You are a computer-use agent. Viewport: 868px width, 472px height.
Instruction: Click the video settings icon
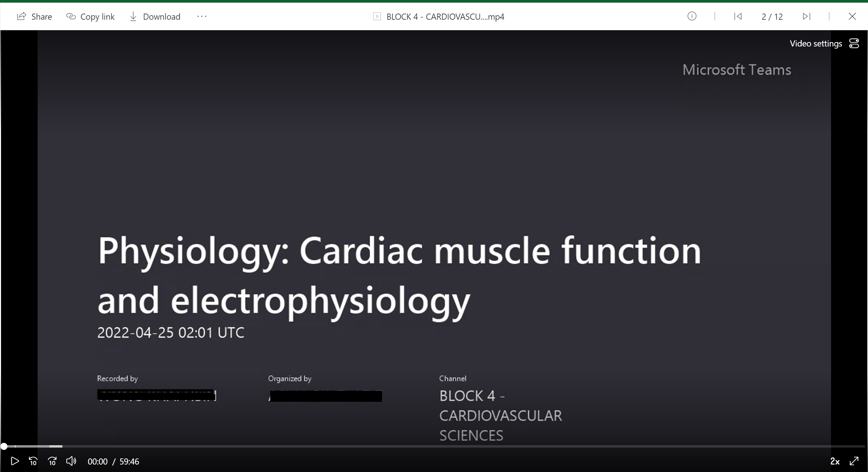(x=854, y=43)
